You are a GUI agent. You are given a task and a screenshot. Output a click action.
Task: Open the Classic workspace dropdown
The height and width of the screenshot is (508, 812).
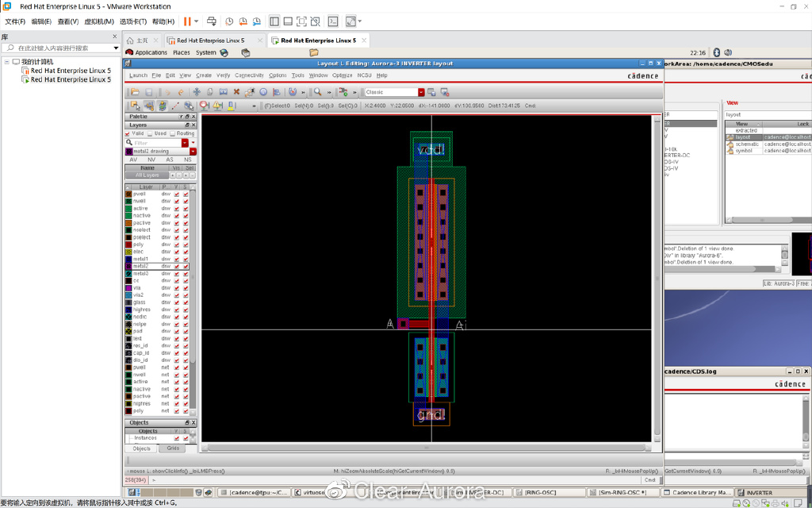coord(421,92)
